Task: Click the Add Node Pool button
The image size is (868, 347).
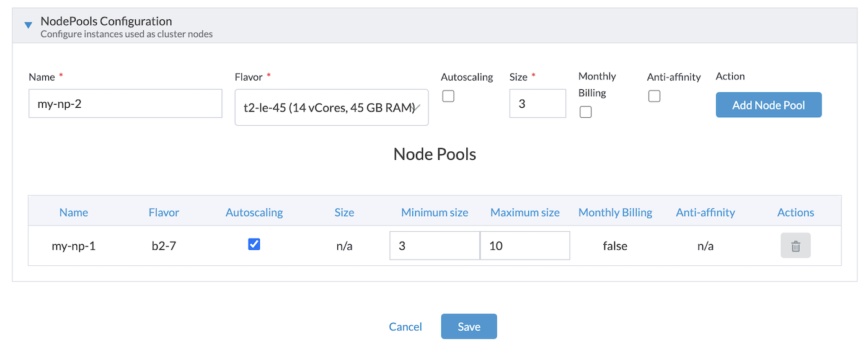Action: click(x=768, y=105)
